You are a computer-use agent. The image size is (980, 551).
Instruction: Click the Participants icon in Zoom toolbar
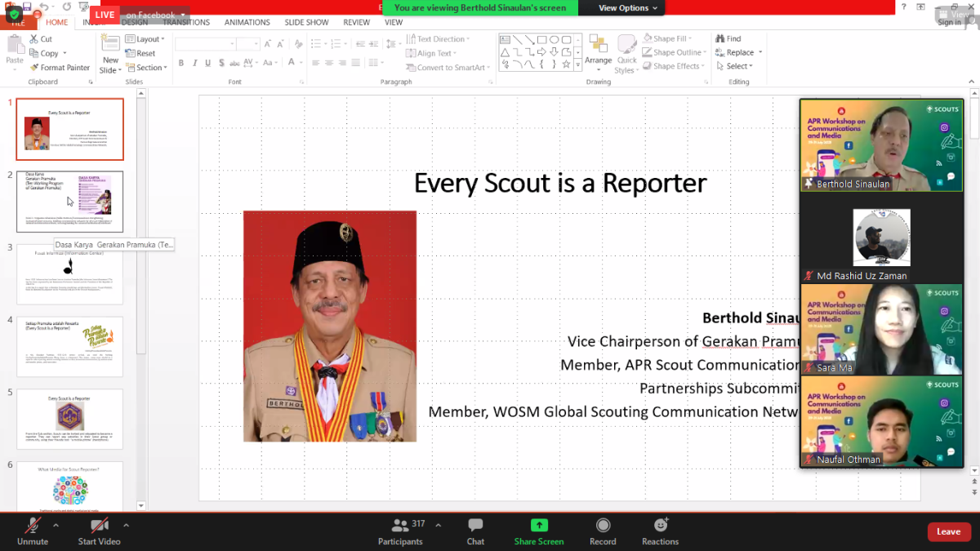399,526
